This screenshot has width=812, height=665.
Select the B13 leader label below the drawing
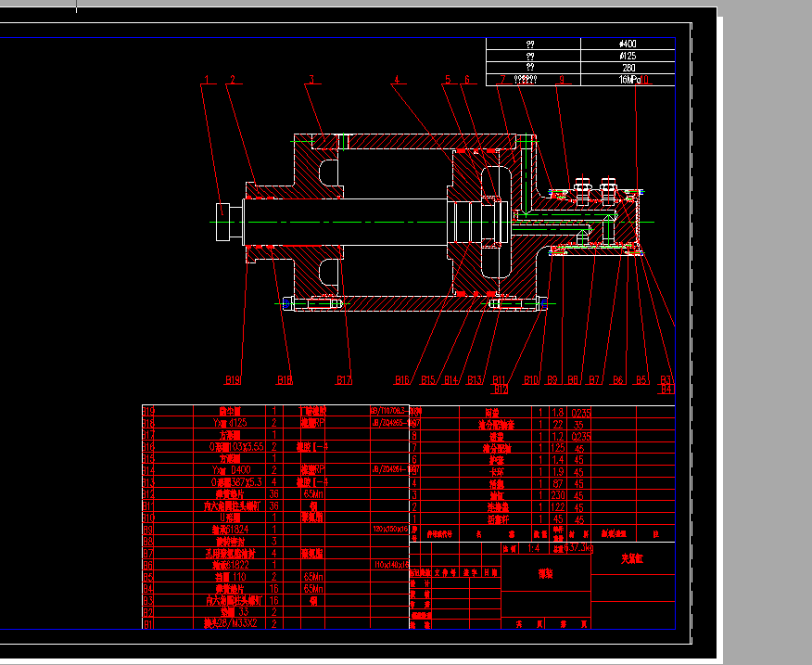[475, 380]
